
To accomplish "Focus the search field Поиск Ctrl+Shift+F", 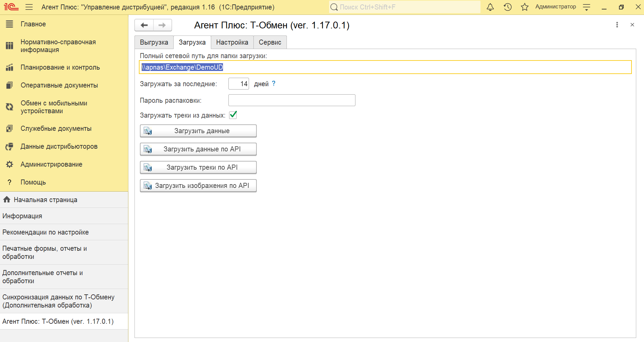I will (404, 7).
